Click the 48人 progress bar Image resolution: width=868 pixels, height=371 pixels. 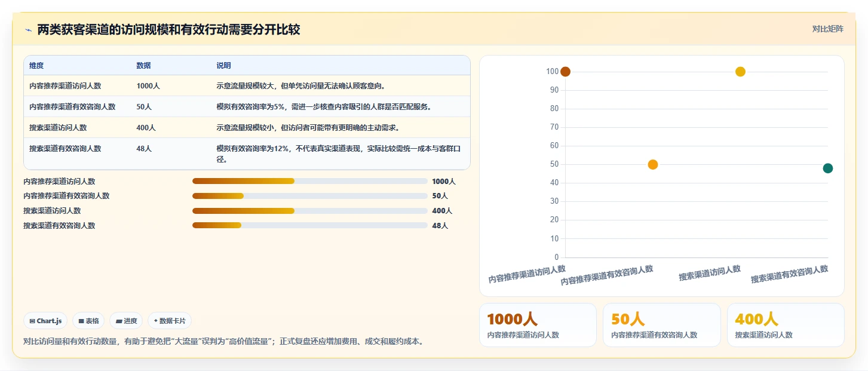309,225
